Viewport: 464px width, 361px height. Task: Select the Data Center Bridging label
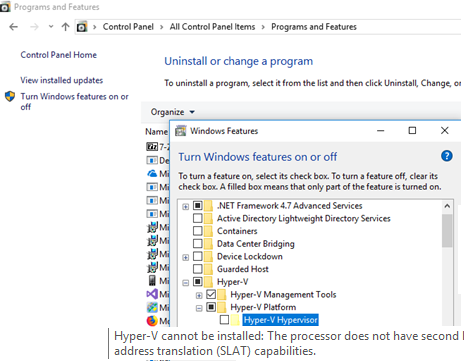click(x=256, y=244)
